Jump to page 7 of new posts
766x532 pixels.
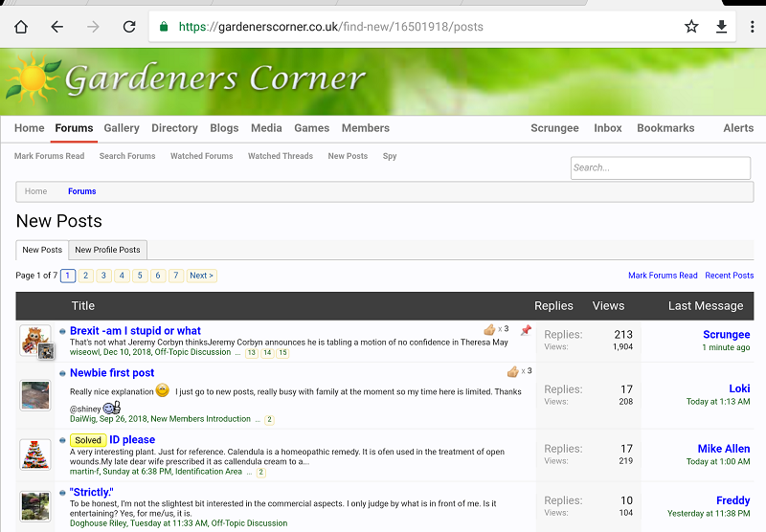tap(175, 276)
